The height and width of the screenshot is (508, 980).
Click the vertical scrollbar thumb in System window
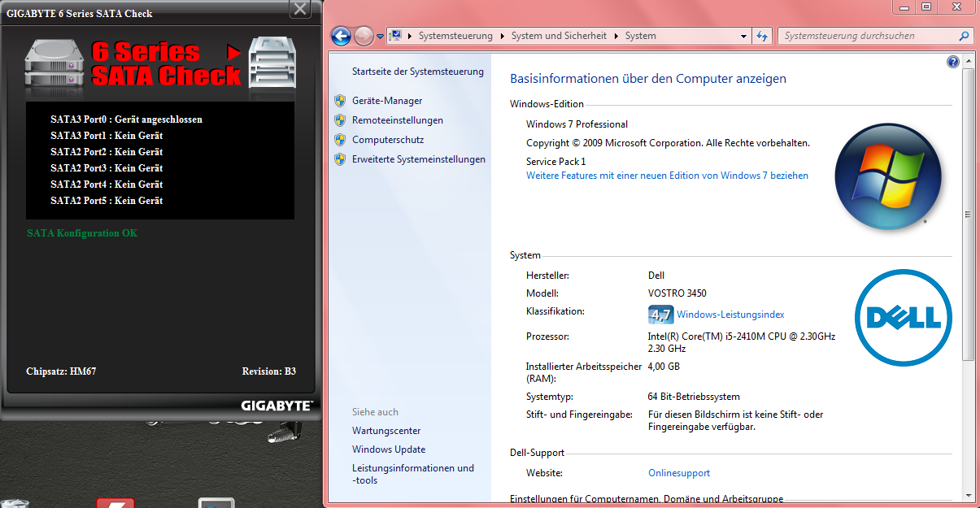point(968,215)
